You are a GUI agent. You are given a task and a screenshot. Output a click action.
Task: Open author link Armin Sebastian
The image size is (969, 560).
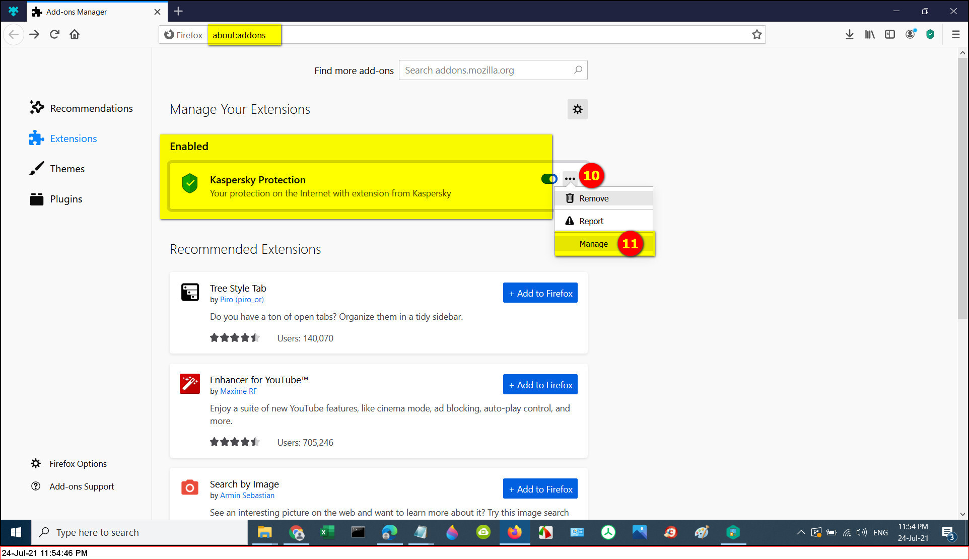coord(247,496)
